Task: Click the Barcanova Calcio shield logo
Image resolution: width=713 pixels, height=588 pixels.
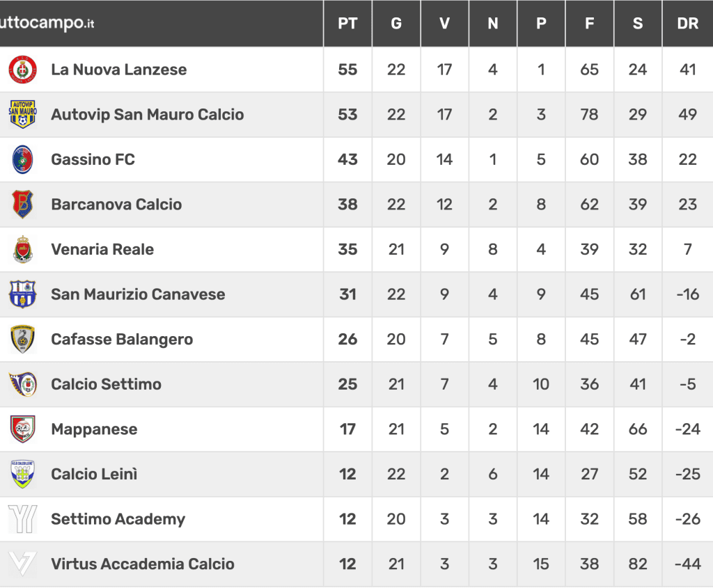Action: [x=23, y=205]
